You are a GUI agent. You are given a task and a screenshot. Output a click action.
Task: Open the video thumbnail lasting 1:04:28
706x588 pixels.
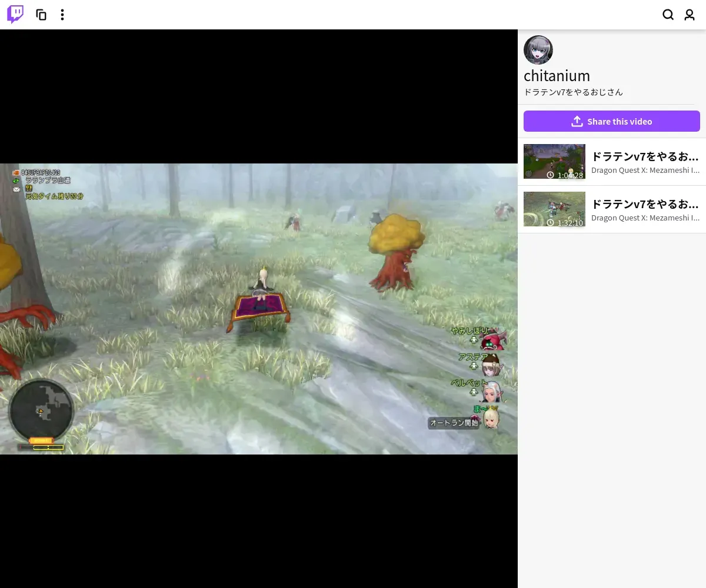(x=554, y=162)
